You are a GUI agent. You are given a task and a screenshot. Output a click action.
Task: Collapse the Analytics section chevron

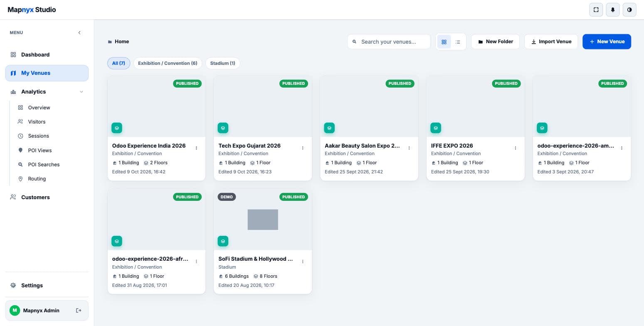point(81,92)
